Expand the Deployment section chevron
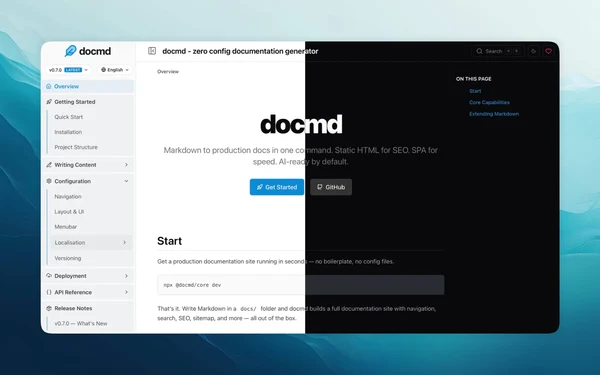600x375 pixels. click(126, 276)
